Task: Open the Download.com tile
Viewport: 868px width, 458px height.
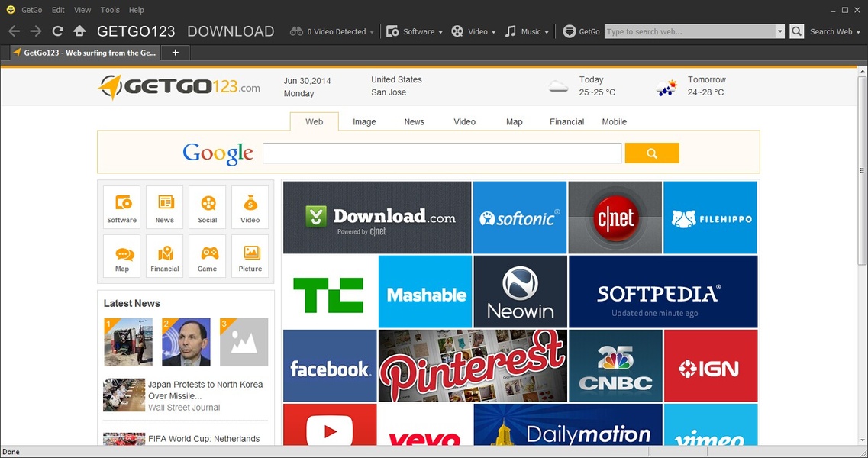Action: (377, 218)
